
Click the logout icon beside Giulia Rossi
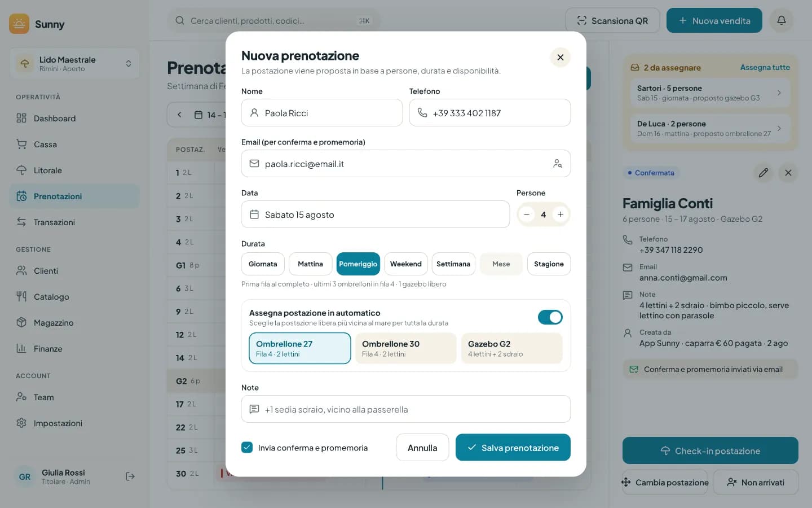click(x=130, y=476)
